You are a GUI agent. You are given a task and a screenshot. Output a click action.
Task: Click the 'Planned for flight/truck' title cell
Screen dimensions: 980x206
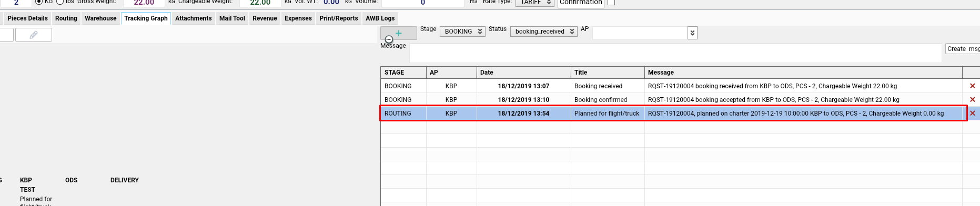[607, 114]
